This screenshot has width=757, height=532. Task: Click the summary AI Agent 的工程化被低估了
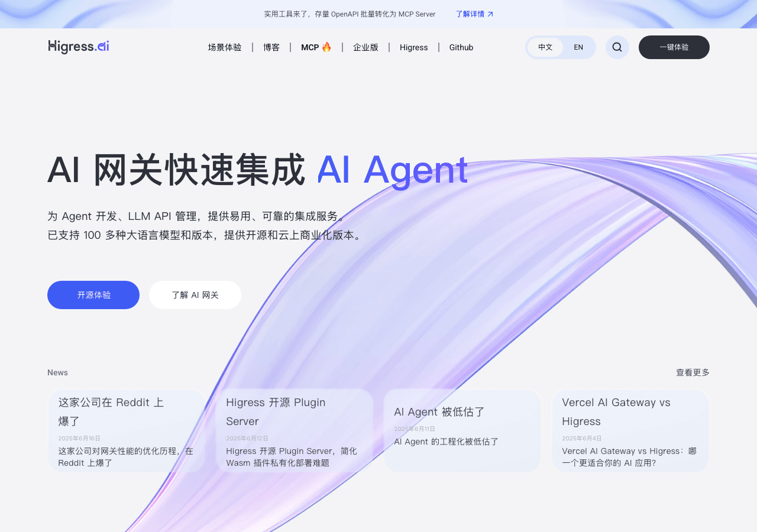pyautogui.click(x=447, y=442)
